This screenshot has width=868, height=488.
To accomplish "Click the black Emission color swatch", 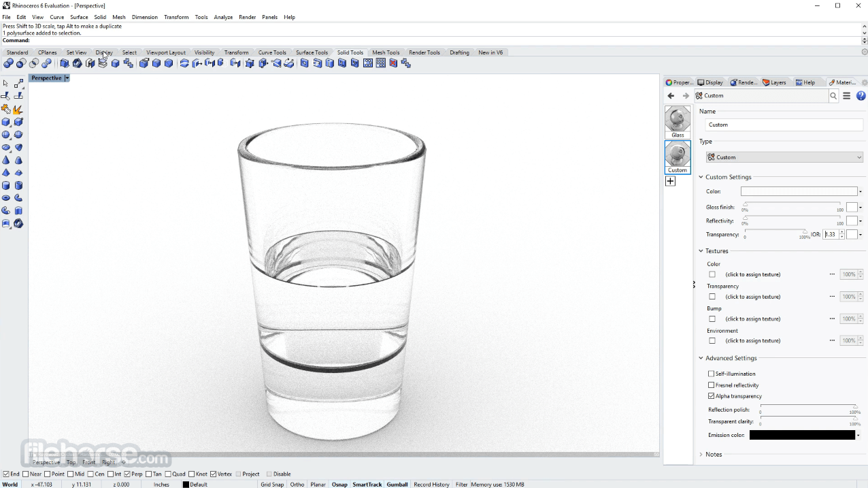I will (802, 435).
